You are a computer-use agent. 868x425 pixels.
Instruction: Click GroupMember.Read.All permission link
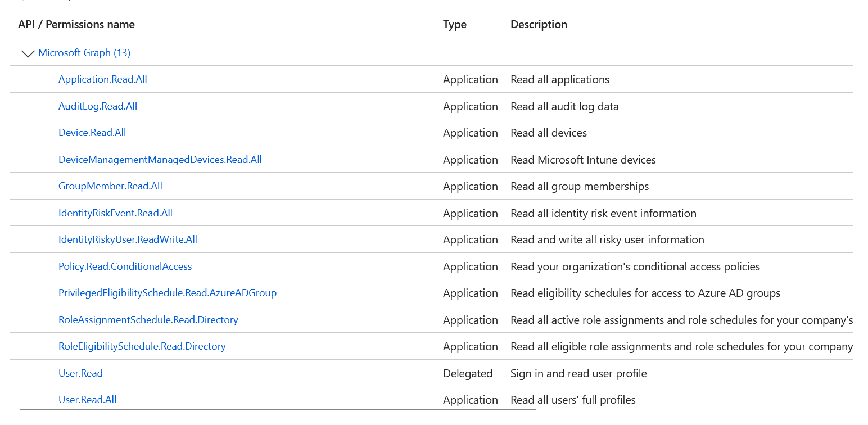point(110,186)
